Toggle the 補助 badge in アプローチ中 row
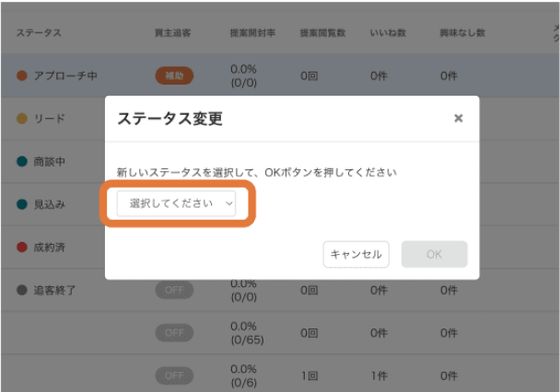560x392 pixels. pos(174,75)
